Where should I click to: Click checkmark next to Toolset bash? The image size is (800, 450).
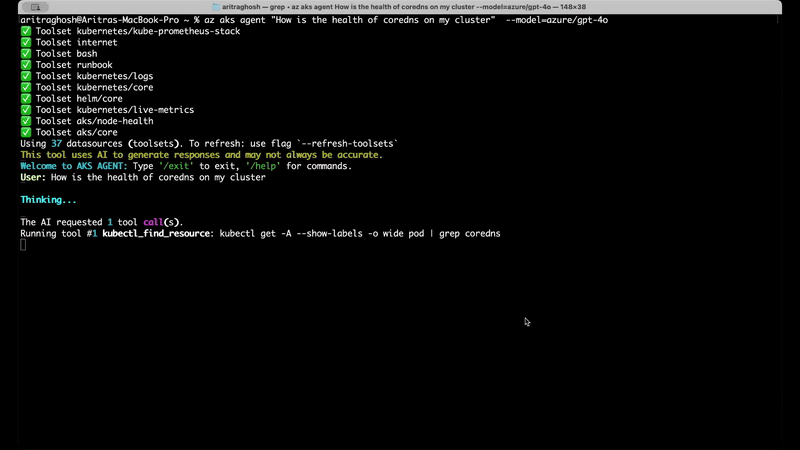click(26, 54)
